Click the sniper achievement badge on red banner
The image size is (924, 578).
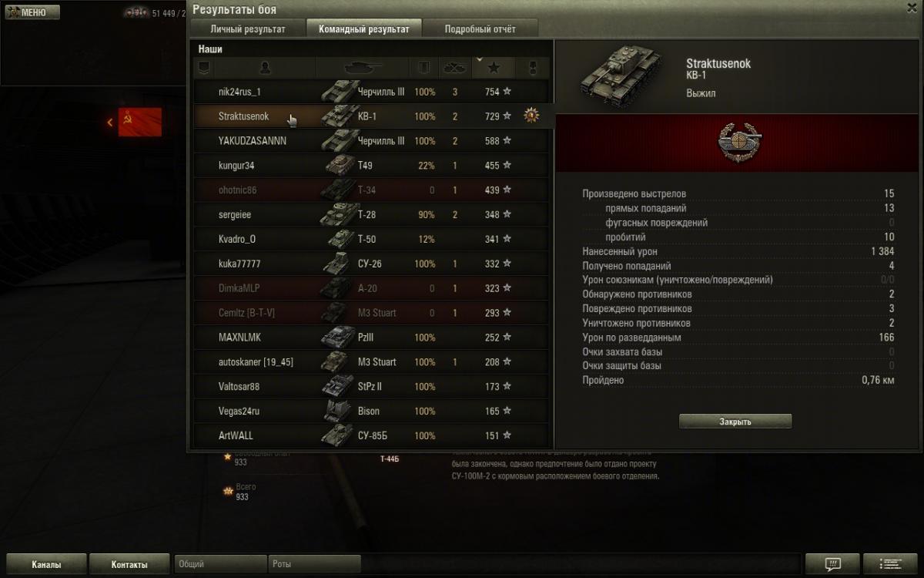click(x=738, y=143)
